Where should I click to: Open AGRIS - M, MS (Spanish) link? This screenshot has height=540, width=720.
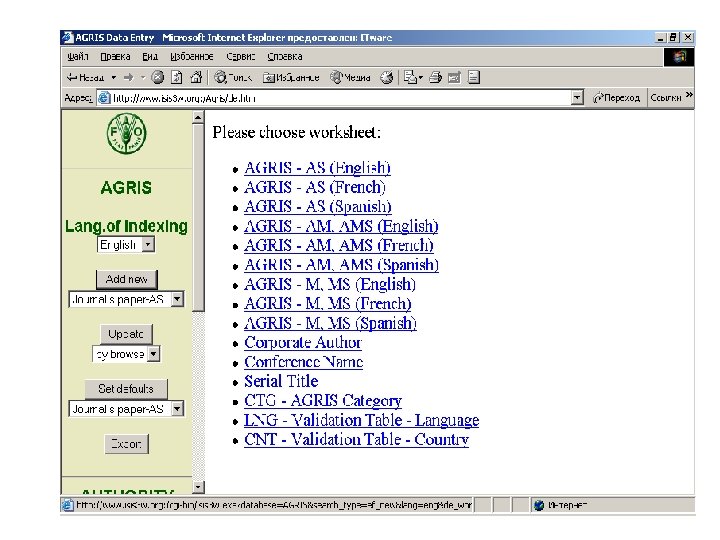coord(330,323)
